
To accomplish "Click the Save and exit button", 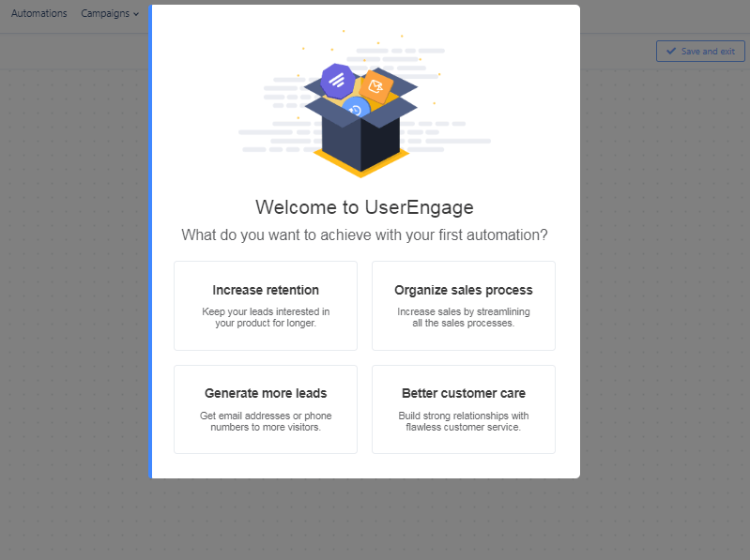I will click(700, 52).
